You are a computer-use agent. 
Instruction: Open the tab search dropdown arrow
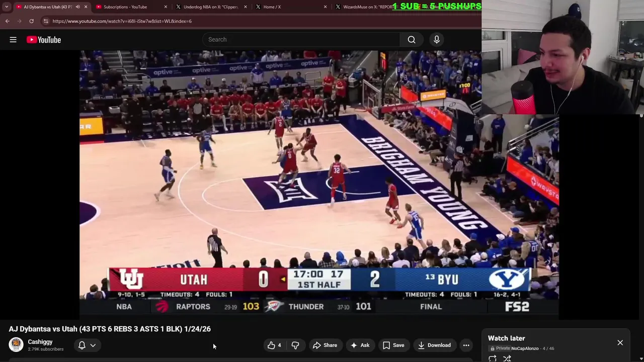7,7
